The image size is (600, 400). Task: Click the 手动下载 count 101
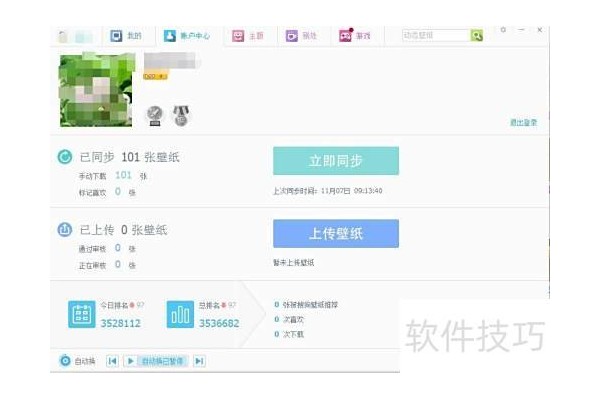point(123,175)
